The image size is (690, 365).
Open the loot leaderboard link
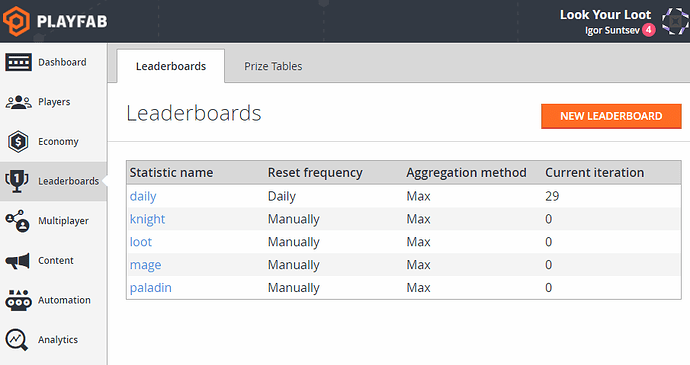[x=141, y=242]
